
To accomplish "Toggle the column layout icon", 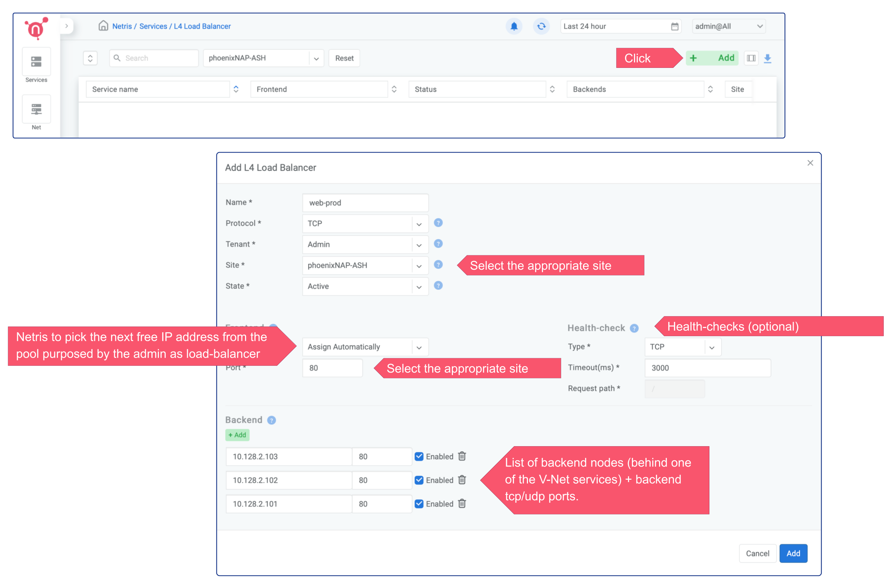I will [751, 58].
